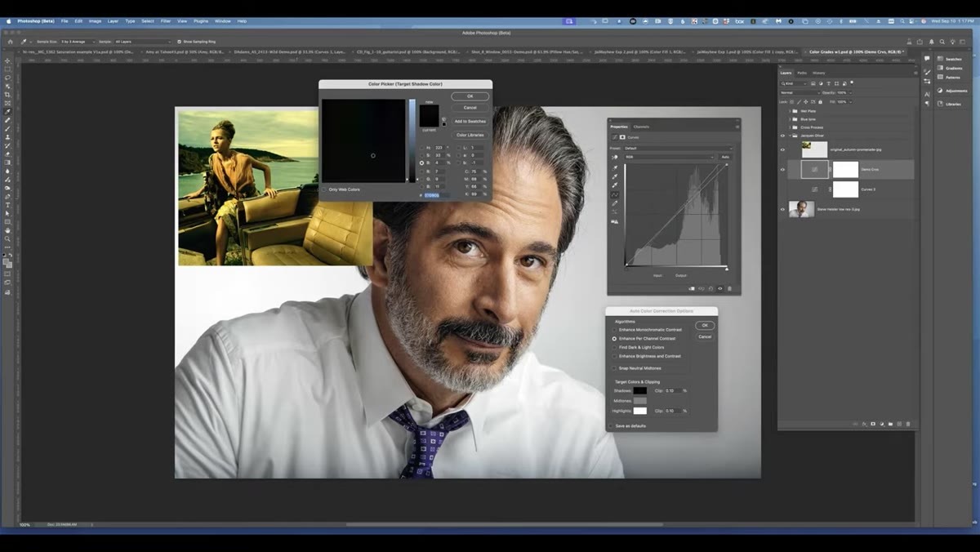The height and width of the screenshot is (552, 980).
Task: Click Add to Swatches button
Action: click(470, 121)
